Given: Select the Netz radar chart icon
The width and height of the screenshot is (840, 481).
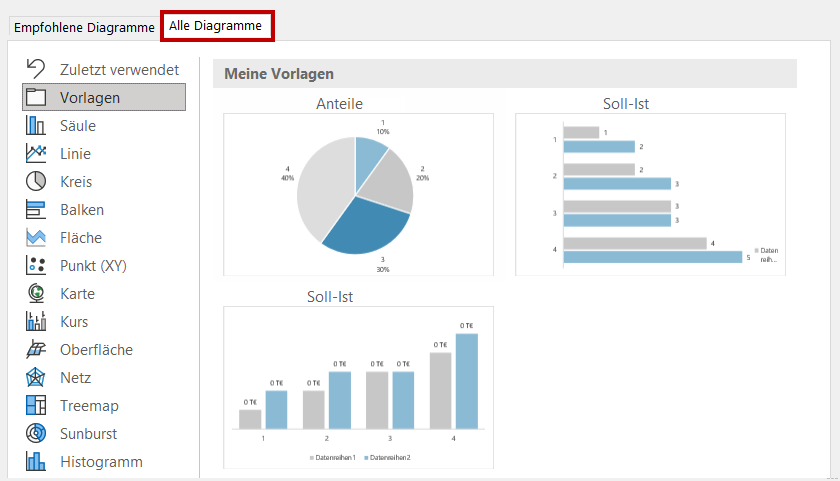Looking at the screenshot, I should point(36,378).
